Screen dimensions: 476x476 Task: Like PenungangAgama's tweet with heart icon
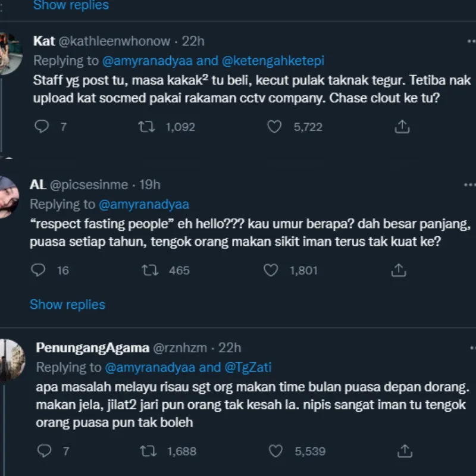coord(276,451)
